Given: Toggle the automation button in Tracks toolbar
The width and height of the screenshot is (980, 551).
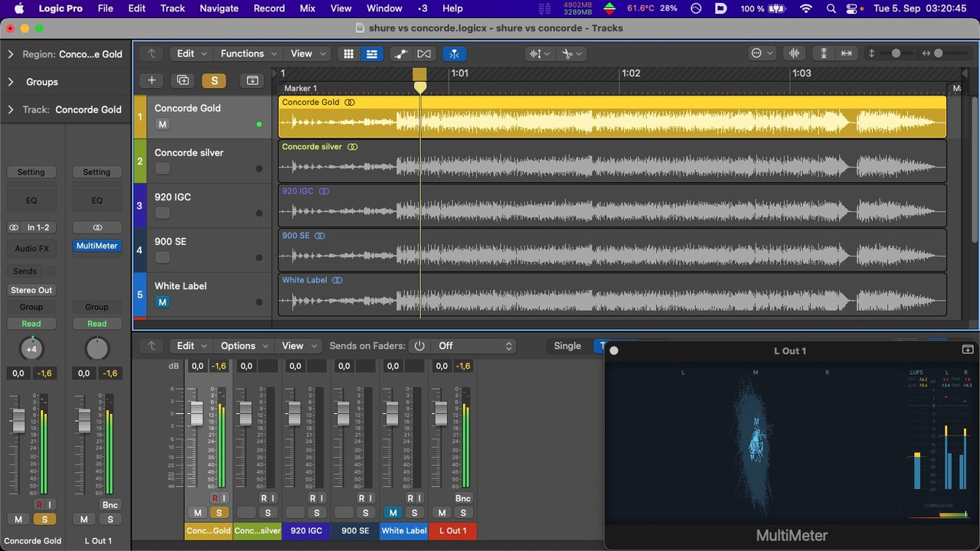Looking at the screenshot, I should point(401,54).
